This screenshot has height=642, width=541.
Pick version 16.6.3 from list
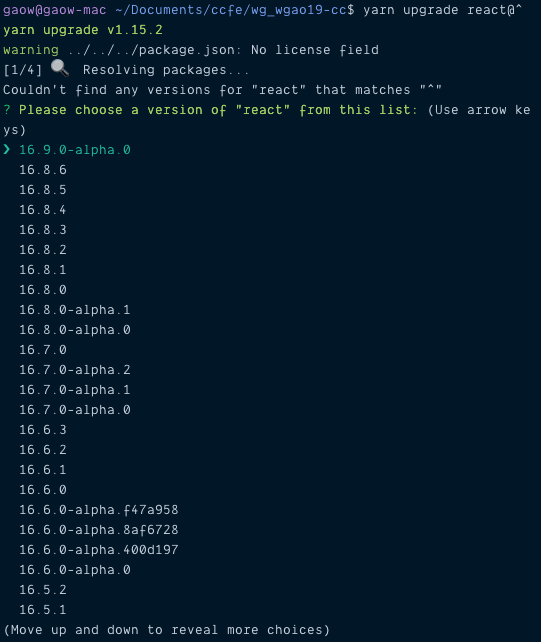coord(43,430)
